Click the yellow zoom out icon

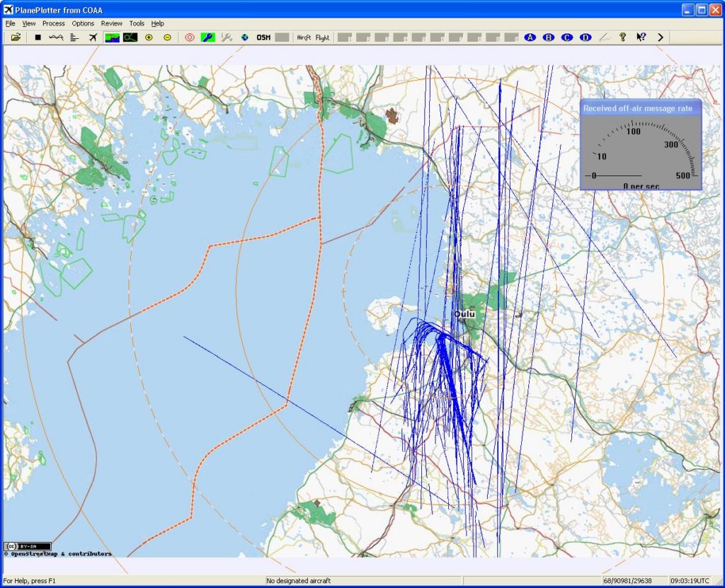pyautogui.click(x=167, y=38)
